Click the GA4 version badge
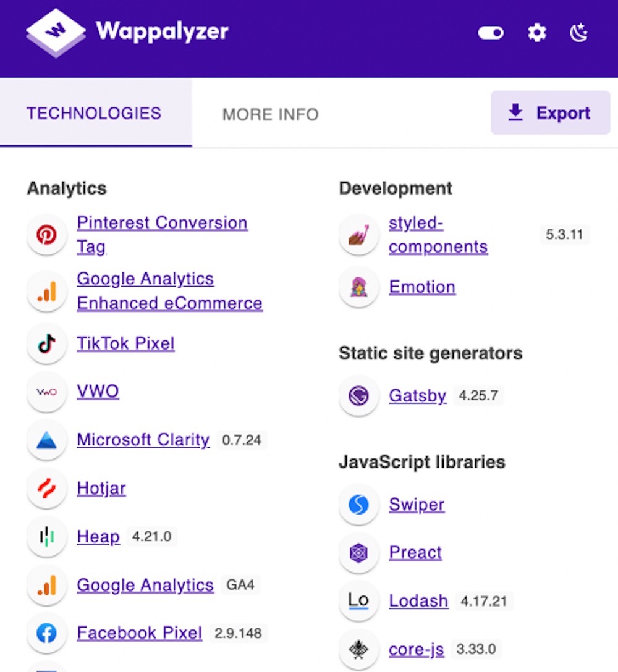 (x=240, y=584)
